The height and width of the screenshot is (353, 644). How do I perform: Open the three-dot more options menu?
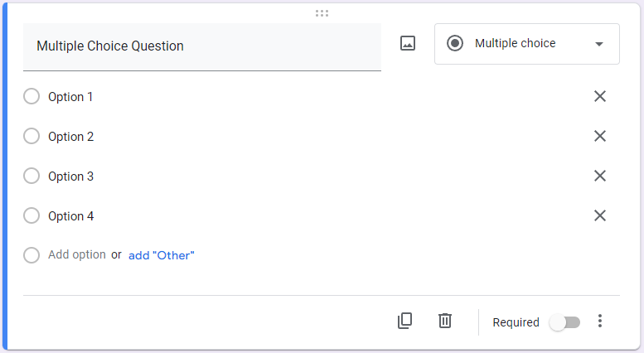point(601,322)
